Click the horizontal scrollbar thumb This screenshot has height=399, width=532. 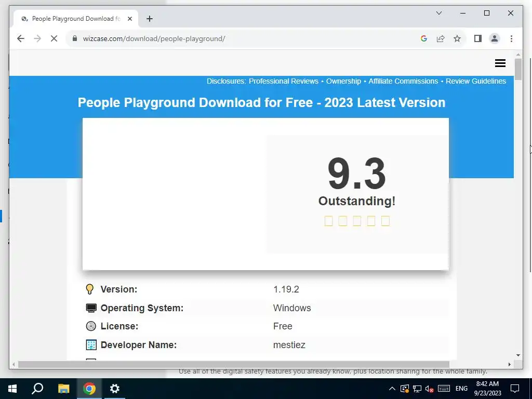234,364
